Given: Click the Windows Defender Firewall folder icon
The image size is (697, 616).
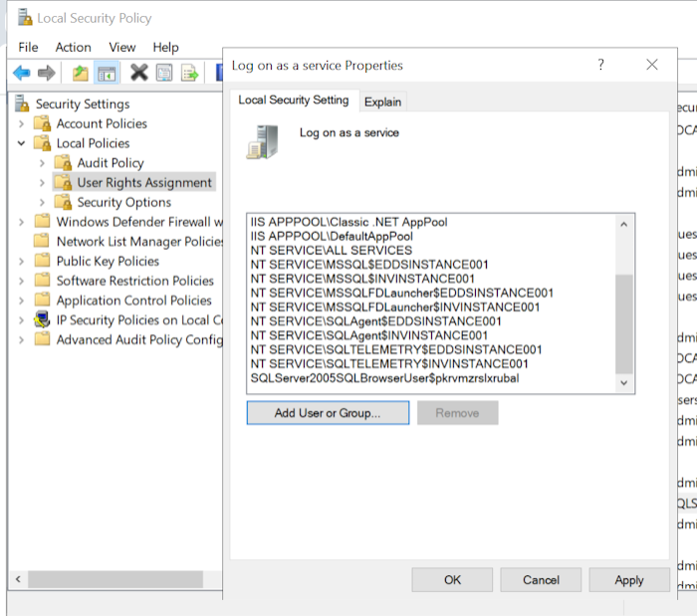Looking at the screenshot, I should 42,221.
